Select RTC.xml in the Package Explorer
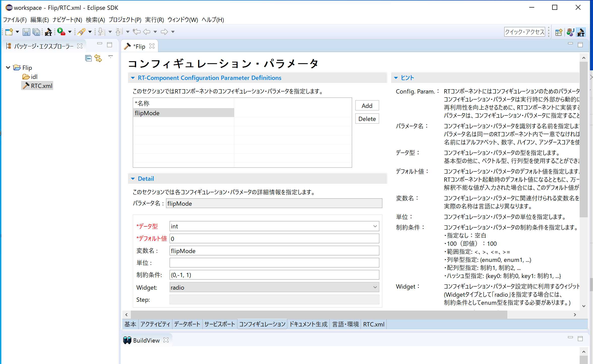 pyautogui.click(x=38, y=86)
